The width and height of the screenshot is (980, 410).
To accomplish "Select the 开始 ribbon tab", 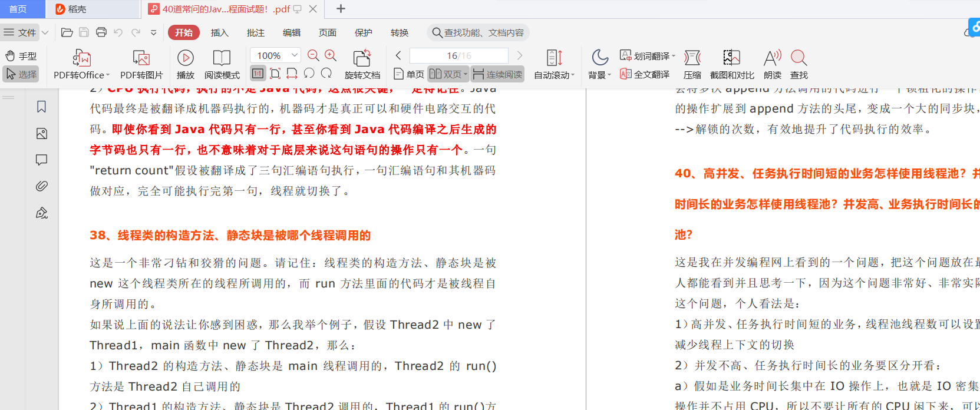I will [184, 32].
